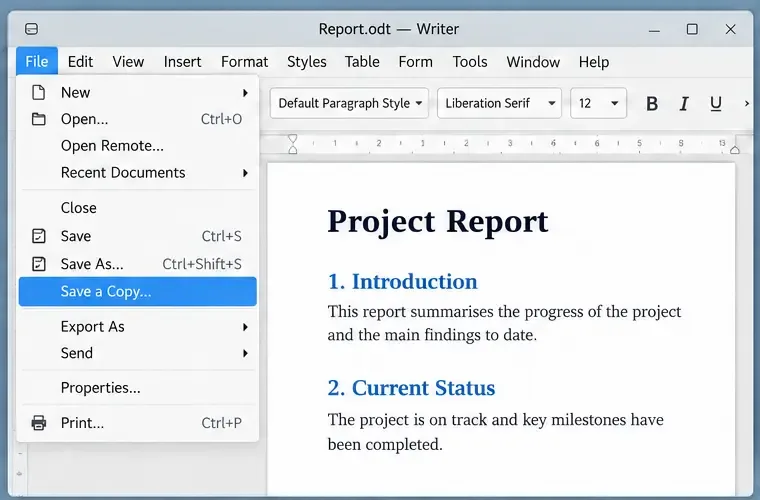Open the Form menu
The width and height of the screenshot is (760, 500).
pos(415,62)
